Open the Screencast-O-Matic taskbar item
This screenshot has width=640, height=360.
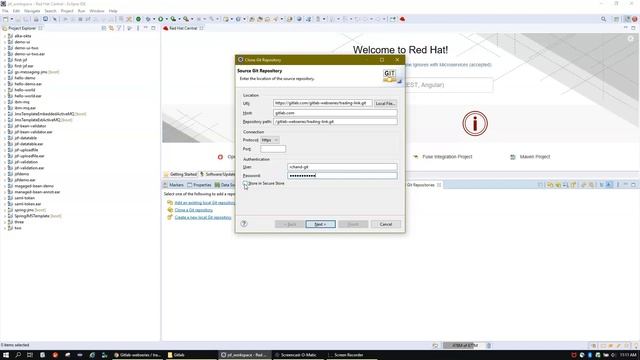pos(298,355)
